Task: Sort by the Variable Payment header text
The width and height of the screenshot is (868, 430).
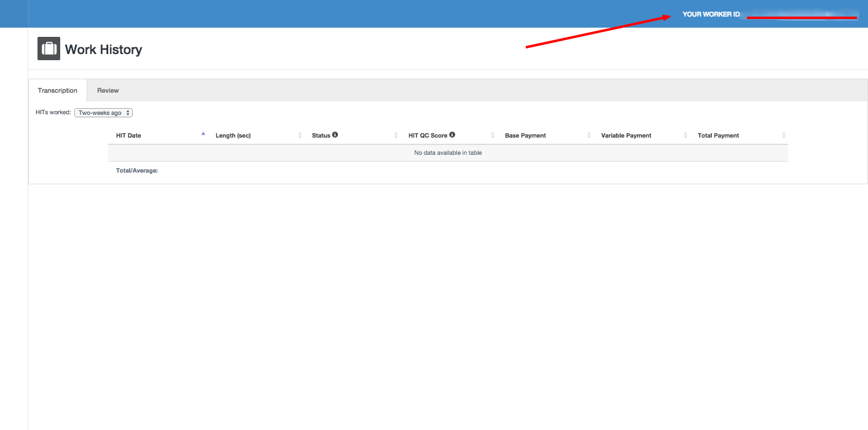Action: pos(626,135)
